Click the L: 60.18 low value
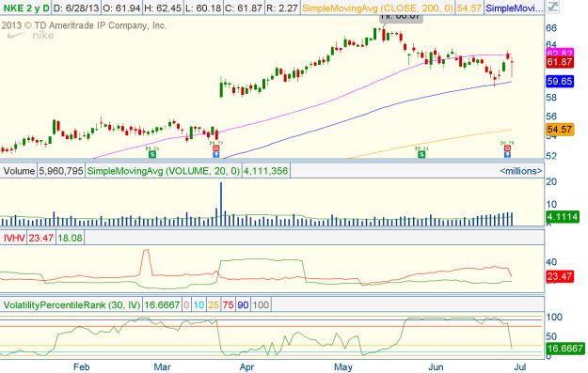 pyautogui.click(x=203, y=8)
